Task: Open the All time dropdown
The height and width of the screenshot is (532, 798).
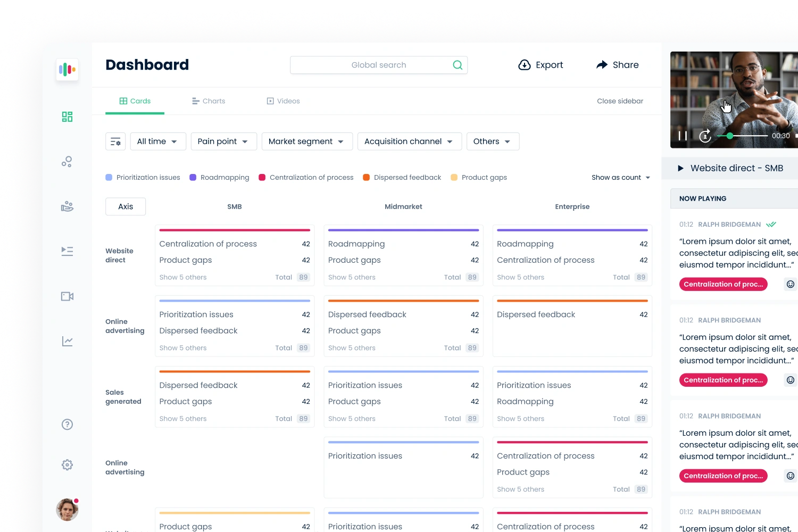Action: click(158, 142)
